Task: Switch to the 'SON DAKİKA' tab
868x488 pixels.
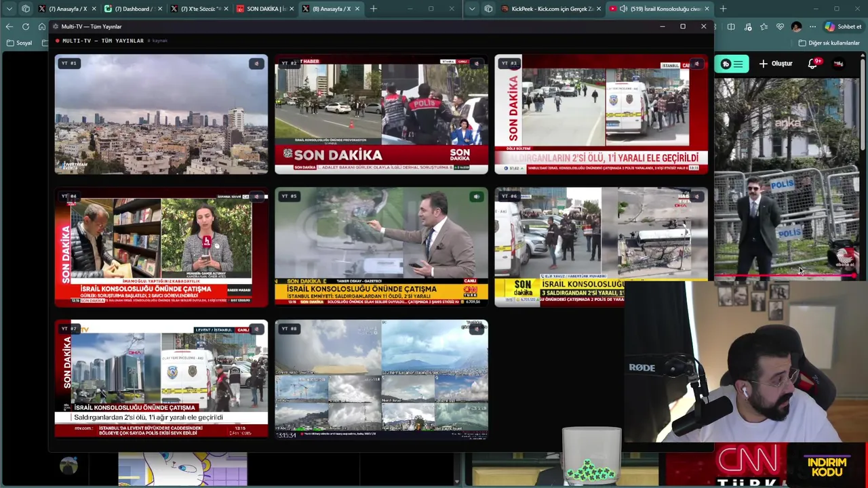Action: [x=265, y=9]
